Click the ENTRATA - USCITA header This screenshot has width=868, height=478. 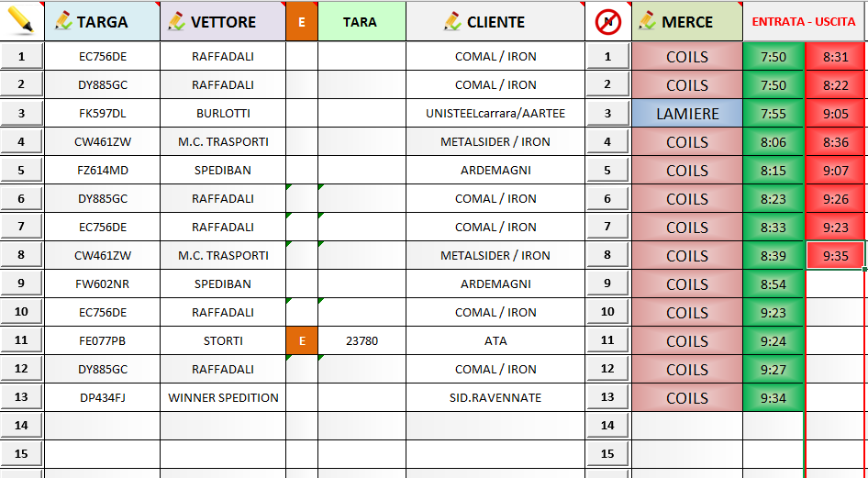click(x=803, y=22)
